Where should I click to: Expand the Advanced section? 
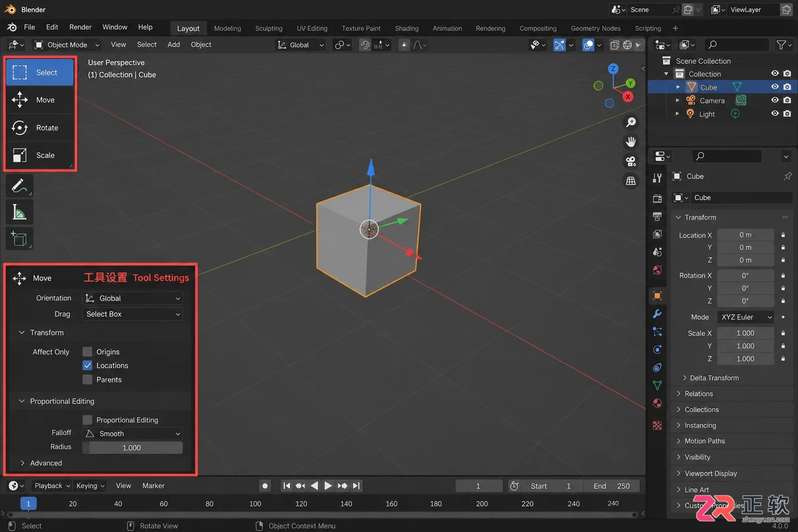point(40,463)
